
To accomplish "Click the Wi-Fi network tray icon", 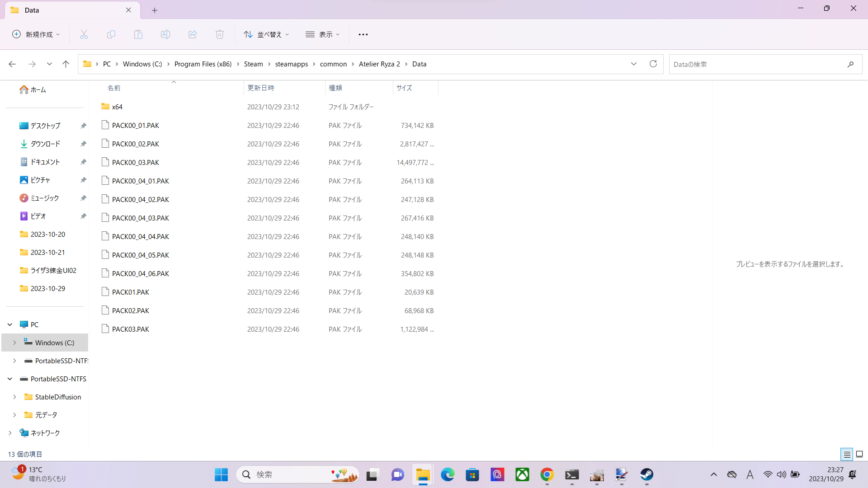I will click(768, 474).
